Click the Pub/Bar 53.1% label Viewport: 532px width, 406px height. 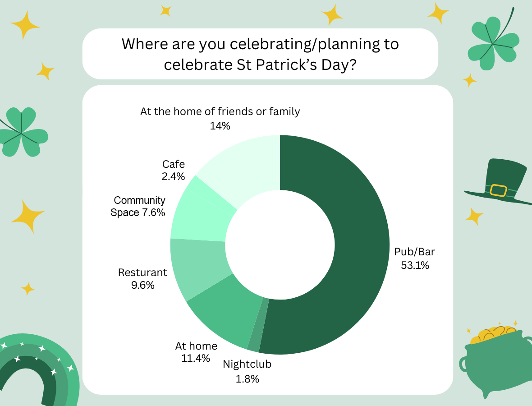415,258
